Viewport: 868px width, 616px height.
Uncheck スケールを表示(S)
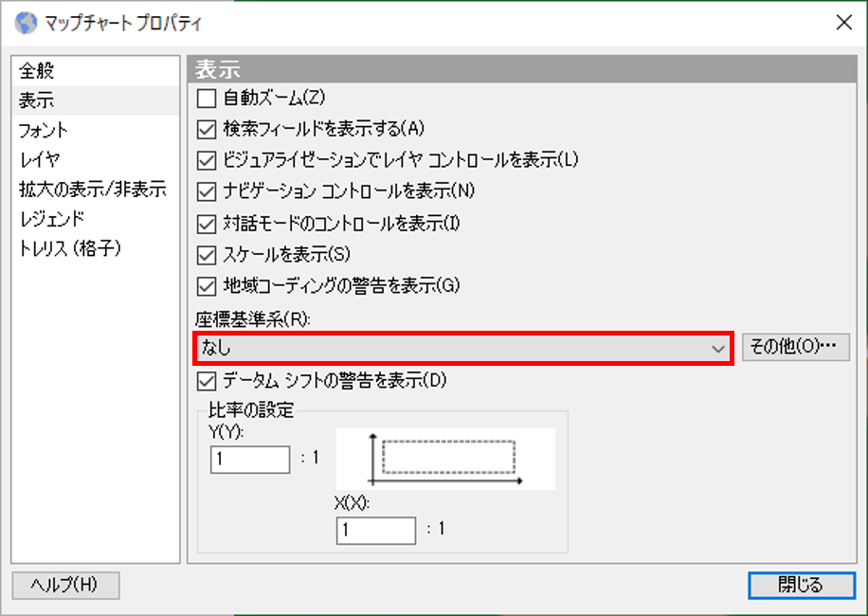(x=207, y=255)
